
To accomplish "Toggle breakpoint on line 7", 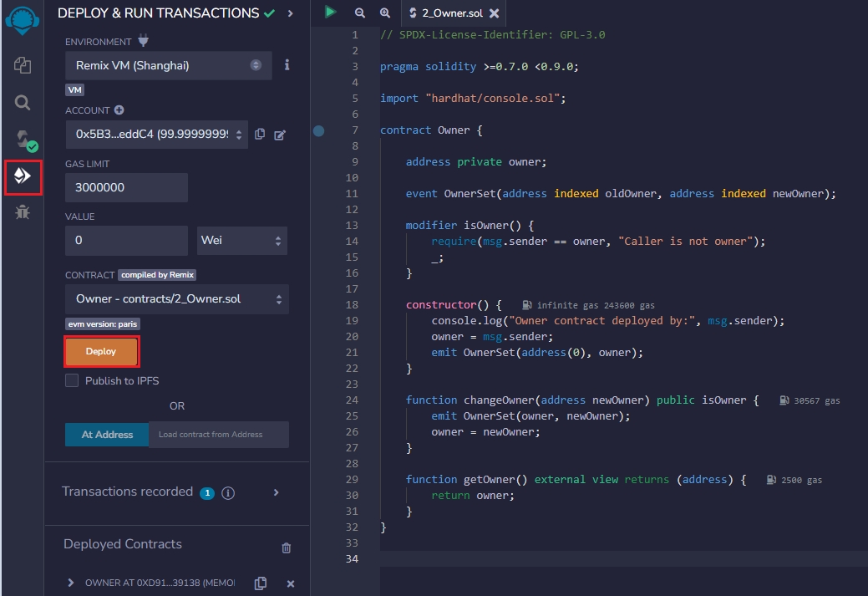I will tap(318, 130).
